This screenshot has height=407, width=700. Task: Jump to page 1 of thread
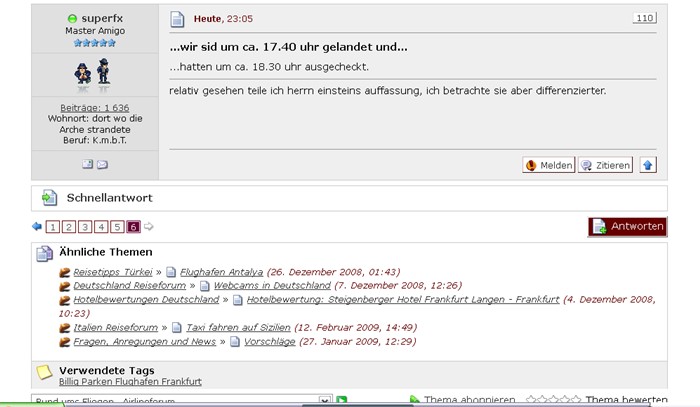pos(53,227)
